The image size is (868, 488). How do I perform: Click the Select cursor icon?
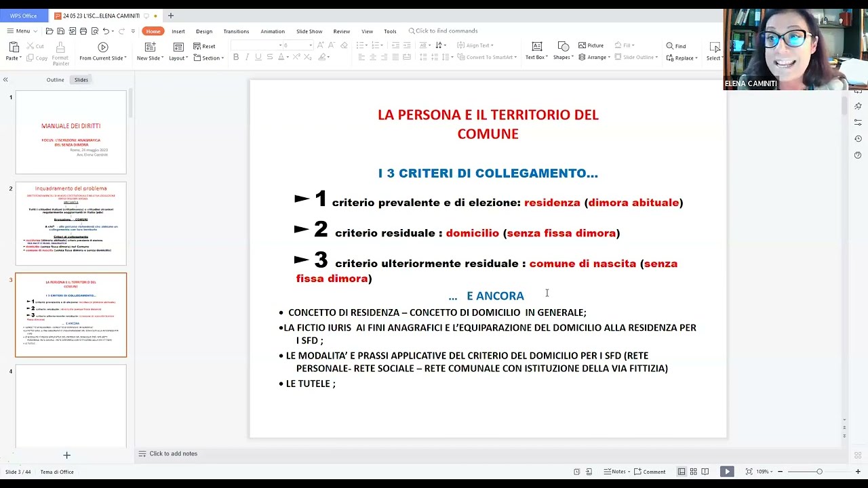(x=714, y=47)
